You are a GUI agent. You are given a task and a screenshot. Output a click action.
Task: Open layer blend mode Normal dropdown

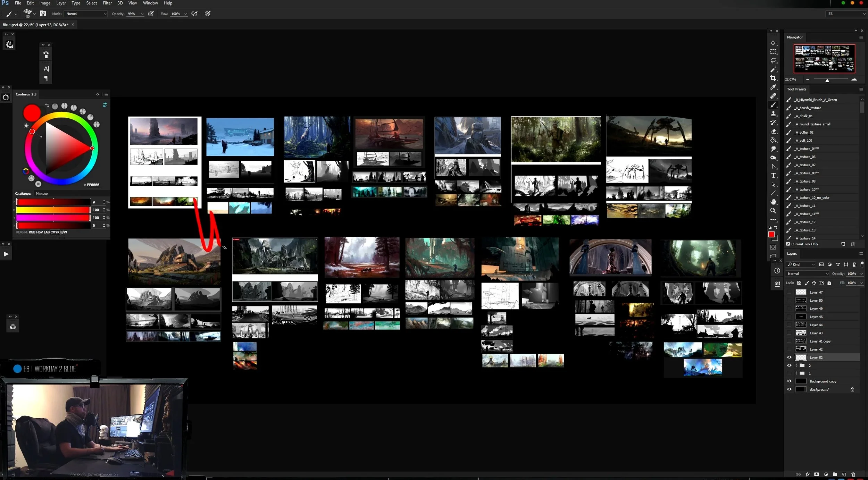click(808, 274)
